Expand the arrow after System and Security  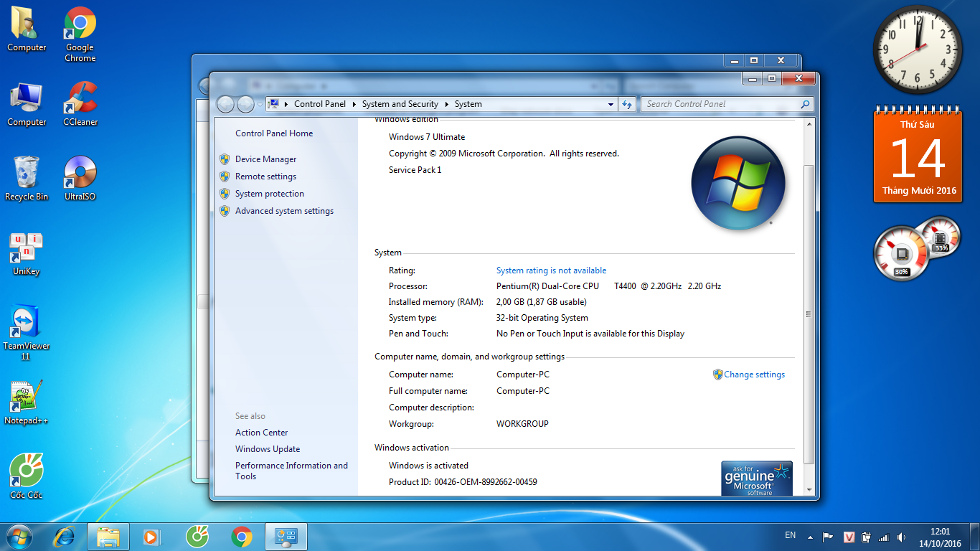click(x=447, y=104)
